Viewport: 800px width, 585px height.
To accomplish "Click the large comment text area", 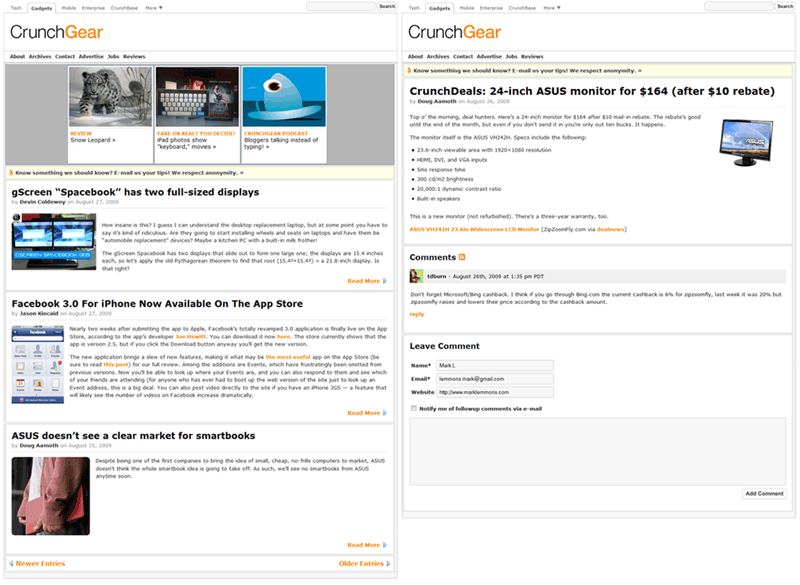I will point(597,451).
